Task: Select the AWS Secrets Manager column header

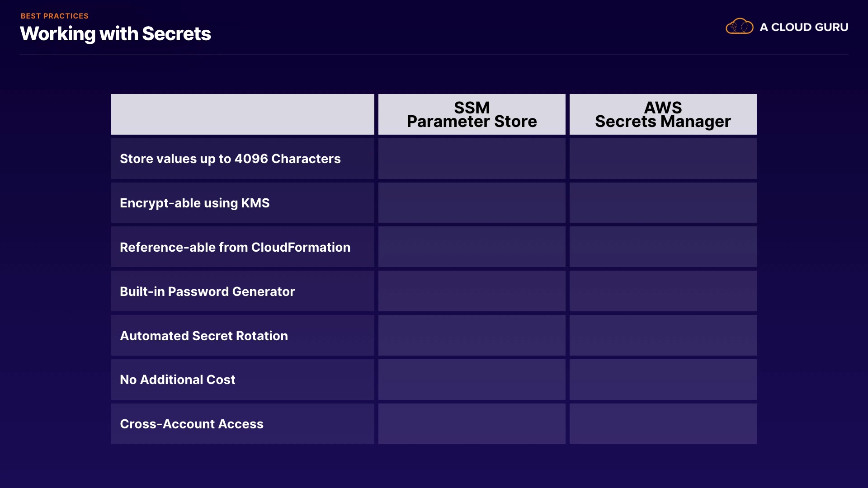Action: coord(663,114)
